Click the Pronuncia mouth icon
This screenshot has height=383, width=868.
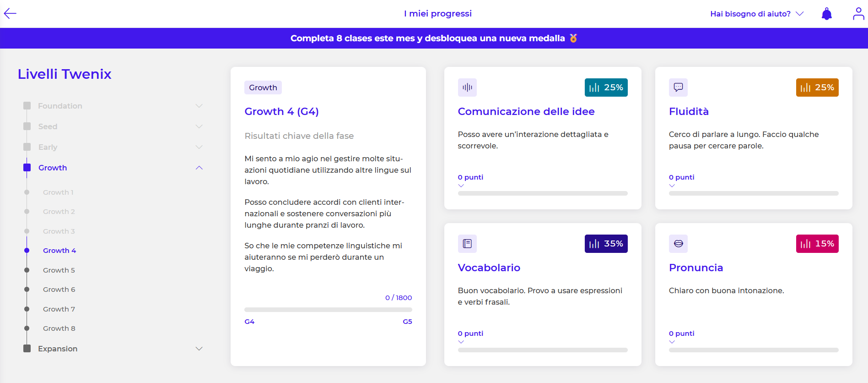678,244
